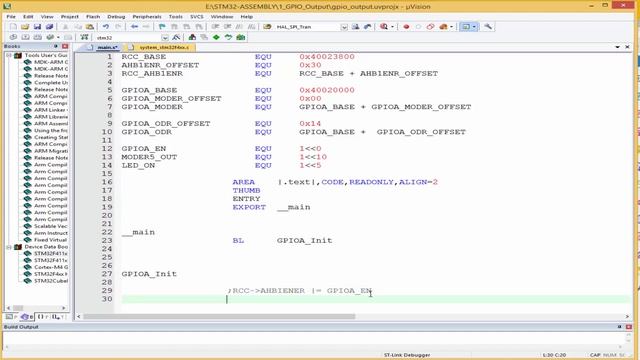640x360 pixels.
Task: Click the editor horizontal scrollbar thumb
Action: (219, 316)
